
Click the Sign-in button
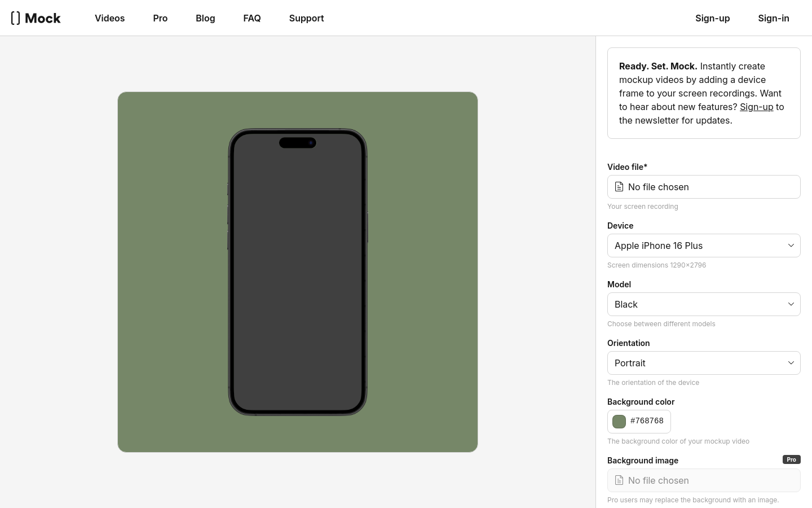[773, 18]
